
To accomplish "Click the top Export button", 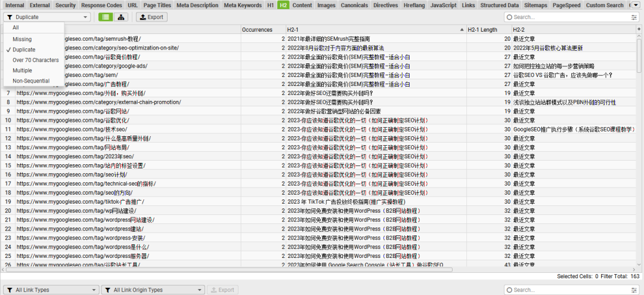I will 151,17.
